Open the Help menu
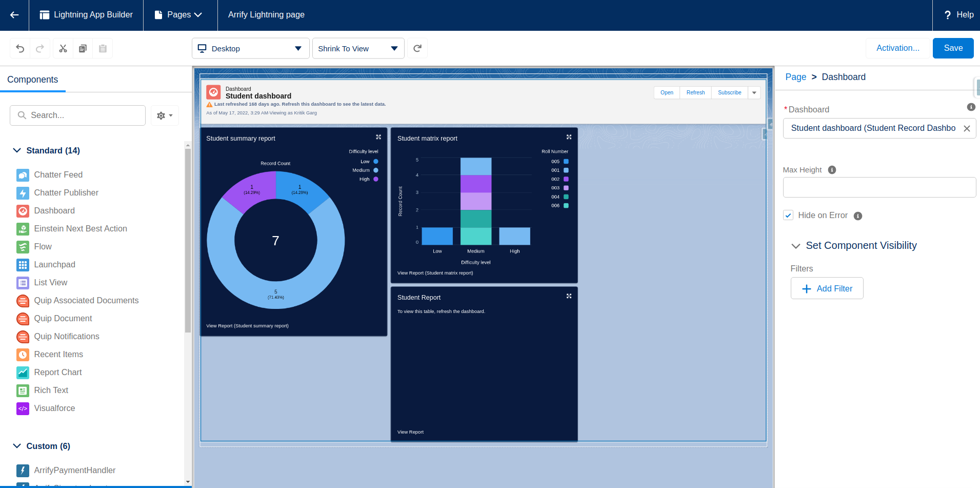 coord(958,15)
